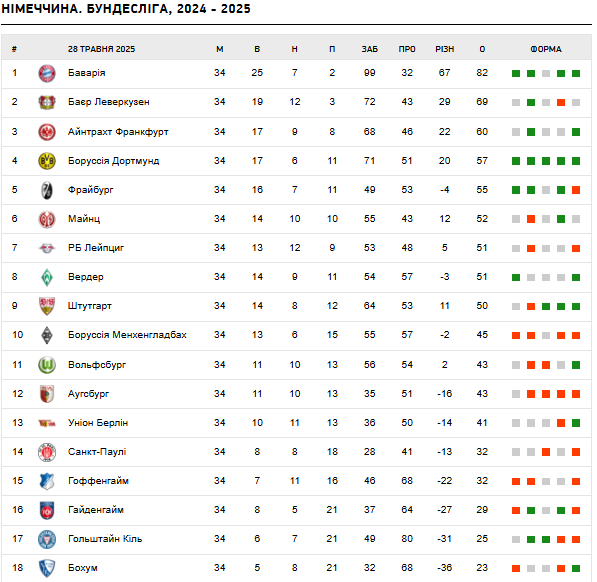Open the Санкт-Паулі team link

coord(97,451)
